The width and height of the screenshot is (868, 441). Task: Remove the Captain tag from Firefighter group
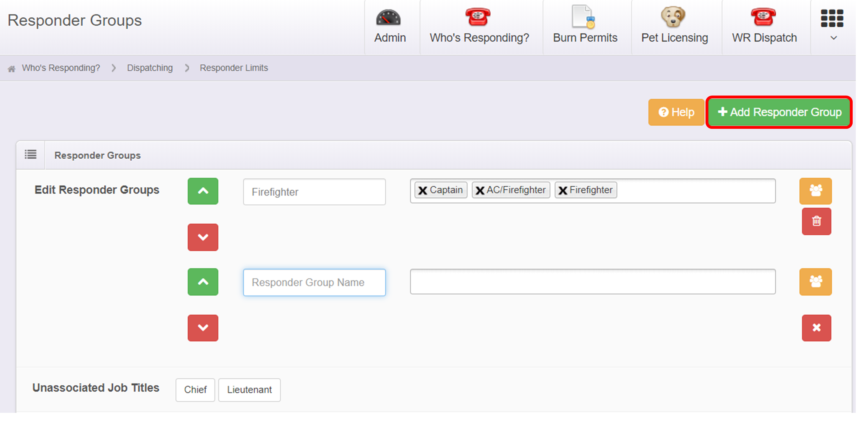tap(422, 190)
